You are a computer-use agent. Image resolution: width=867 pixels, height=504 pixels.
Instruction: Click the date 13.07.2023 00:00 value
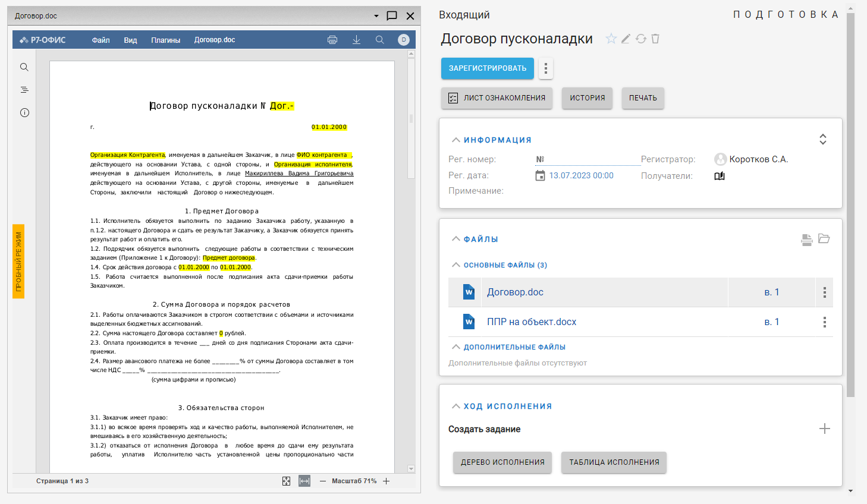581,176
